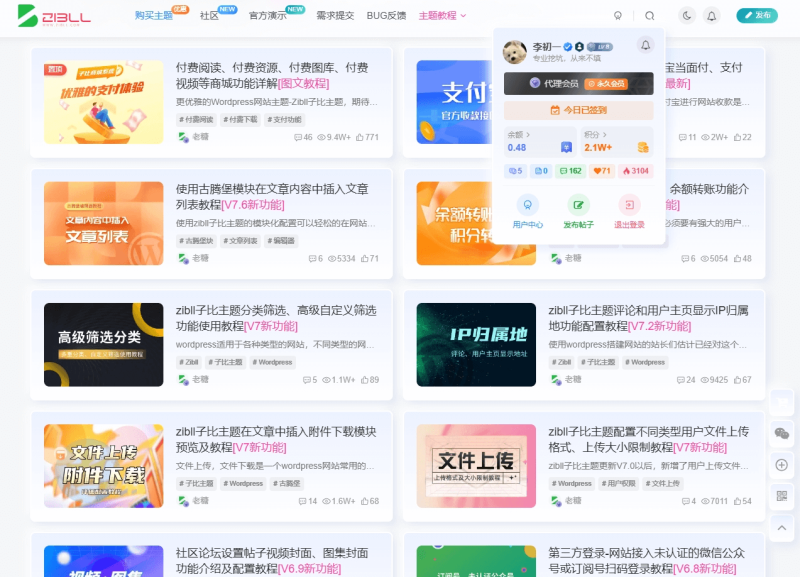Open the search icon in header
Image resolution: width=800 pixels, height=577 pixels.
[x=649, y=16]
